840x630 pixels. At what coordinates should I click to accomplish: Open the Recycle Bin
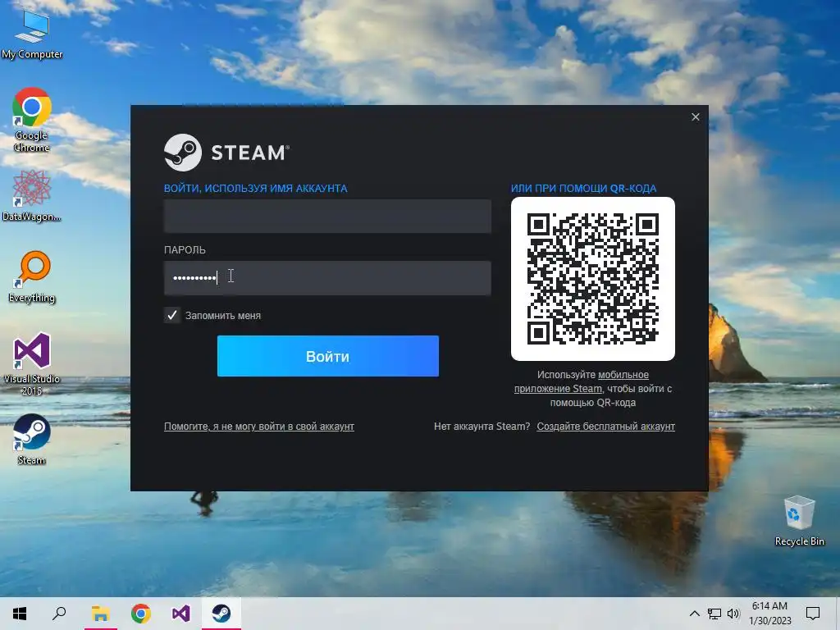pyautogui.click(x=799, y=521)
